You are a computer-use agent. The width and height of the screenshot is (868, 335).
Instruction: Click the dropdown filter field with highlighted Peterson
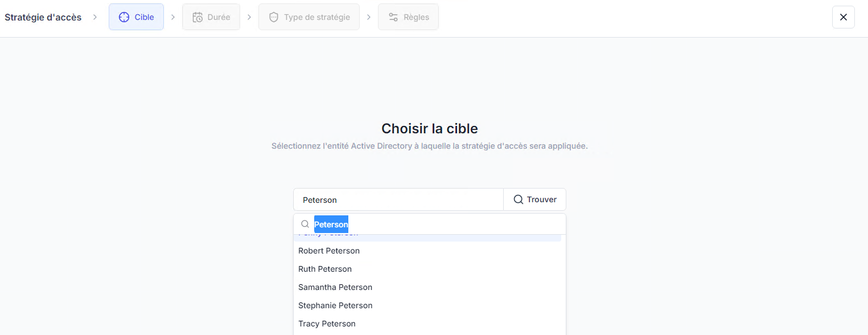[438, 224]
